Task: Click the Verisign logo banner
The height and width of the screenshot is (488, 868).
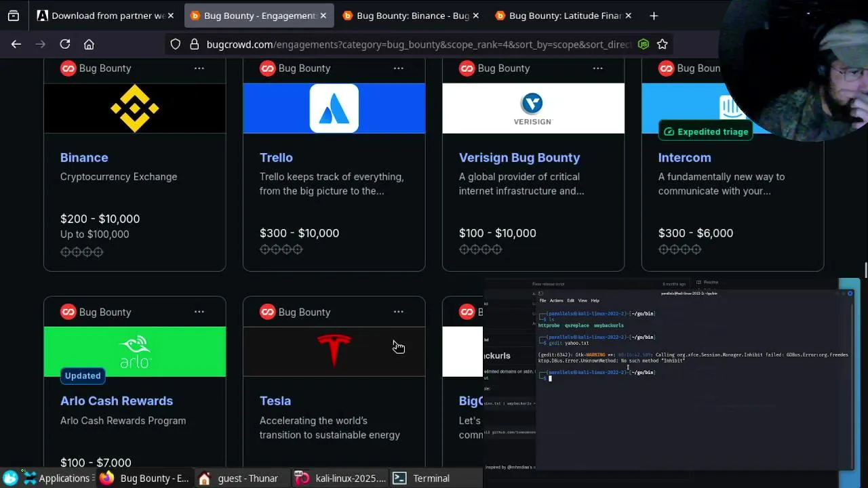Action: (x=534, y=108)
